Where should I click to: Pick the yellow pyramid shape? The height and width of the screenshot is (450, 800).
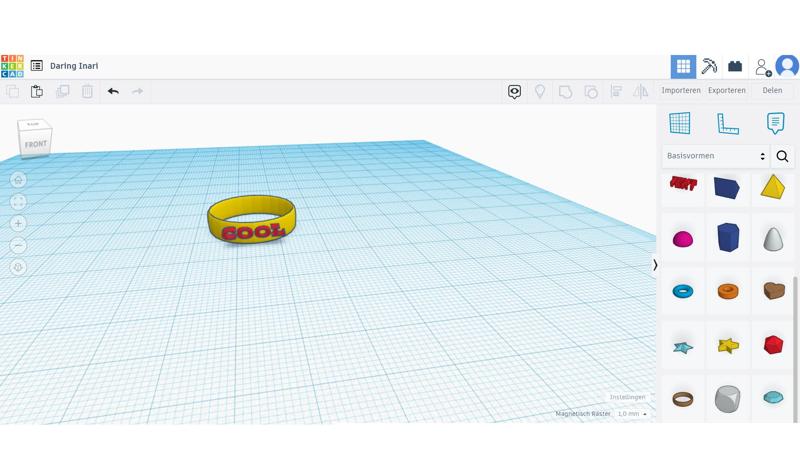point(772,186)
